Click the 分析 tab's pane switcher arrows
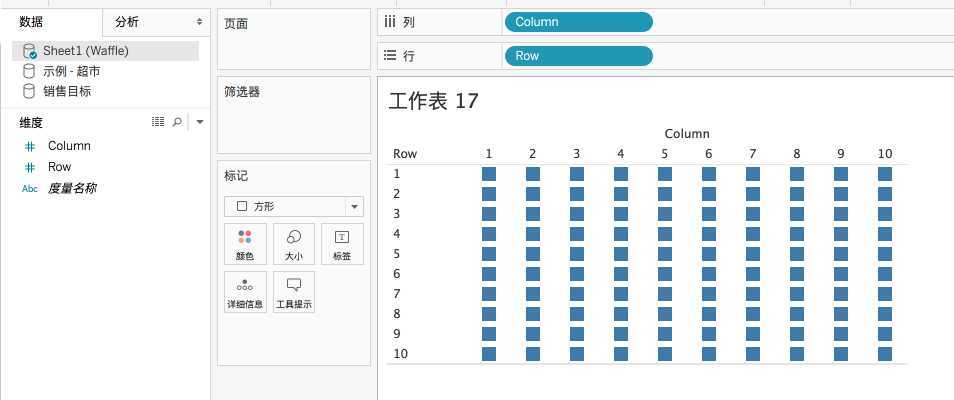This screenshot has width=954, height=400. (198, 21)
